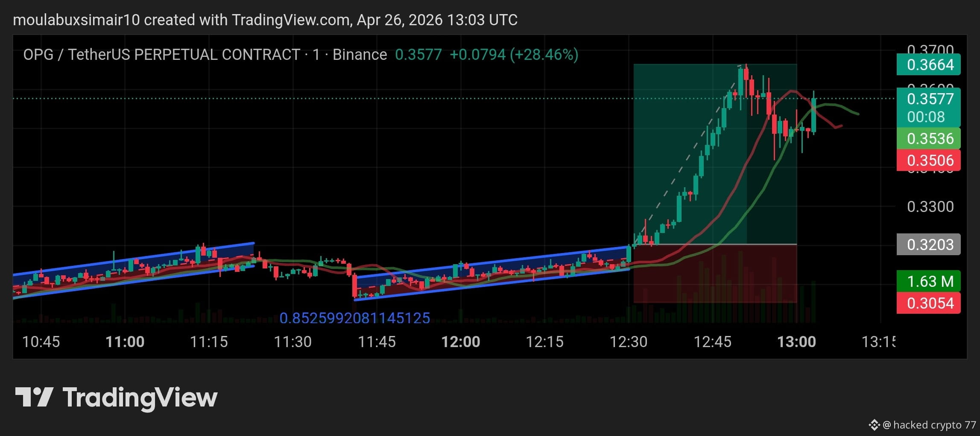
Task: Select the gray 0.3203 entry price label
Action: 928,245
